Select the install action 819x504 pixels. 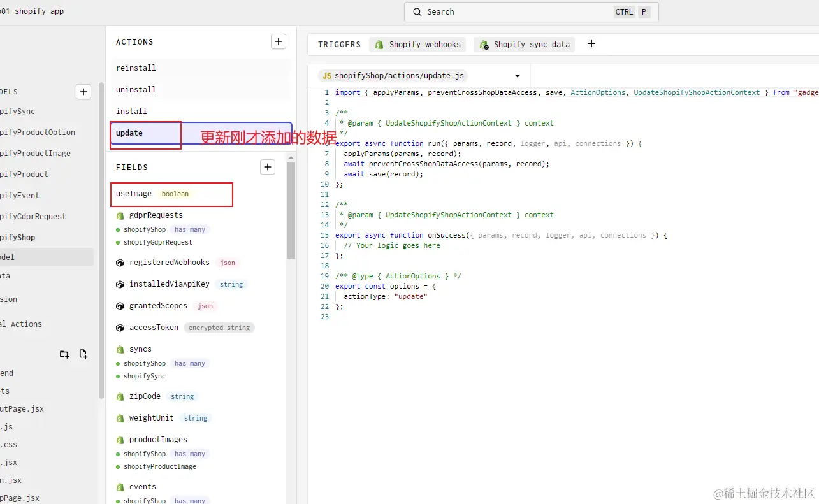(x=200, y=112)
